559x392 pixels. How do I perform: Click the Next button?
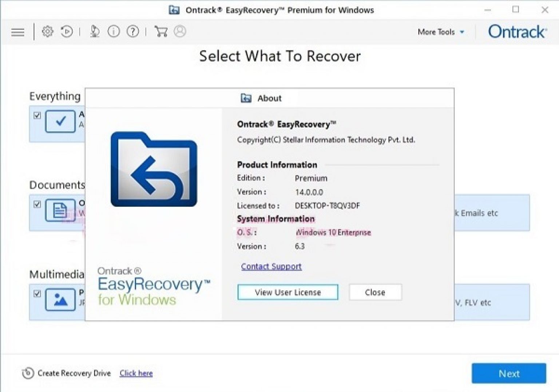(x=509, y=373)
